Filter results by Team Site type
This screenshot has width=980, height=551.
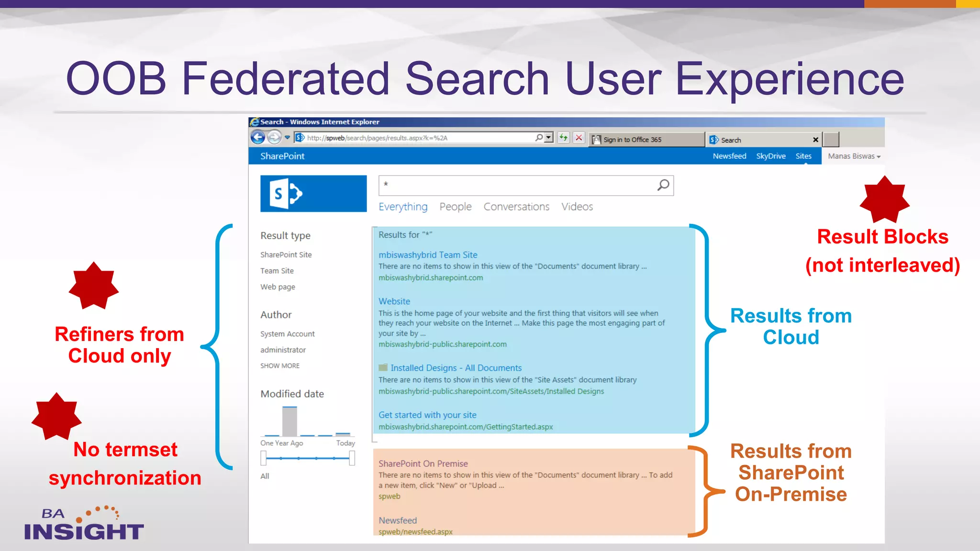(277, 271)
